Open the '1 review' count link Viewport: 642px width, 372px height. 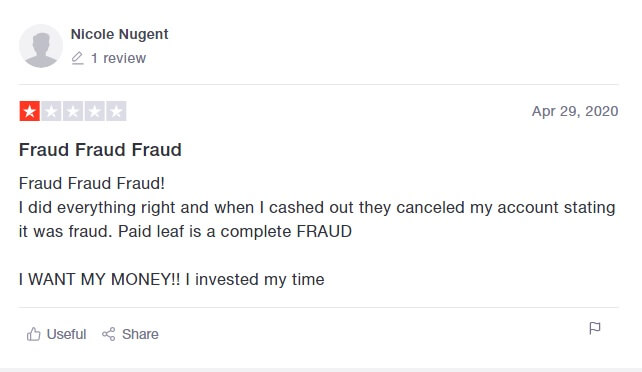118,58
